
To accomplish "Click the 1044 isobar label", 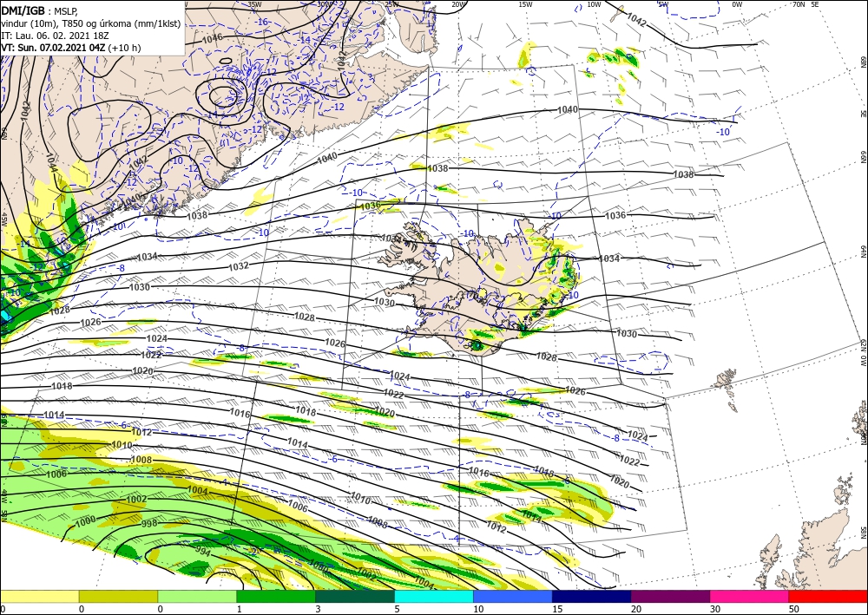I will (51, 163).
